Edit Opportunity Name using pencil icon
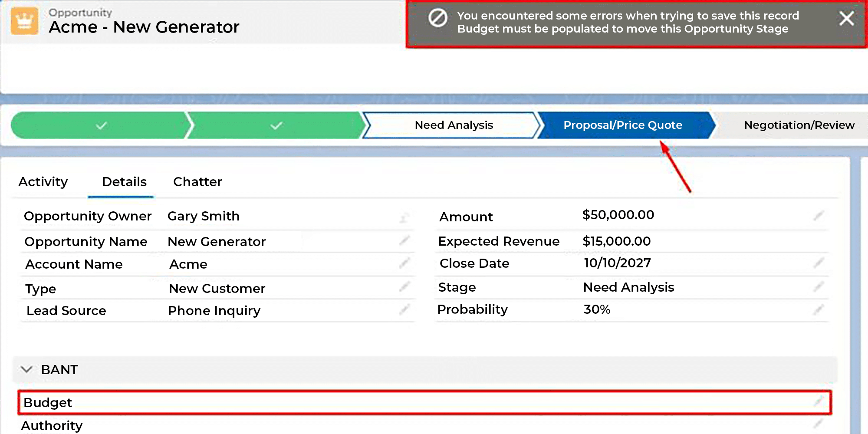Screen dimensions: 868x434 (x=404, y=240)
